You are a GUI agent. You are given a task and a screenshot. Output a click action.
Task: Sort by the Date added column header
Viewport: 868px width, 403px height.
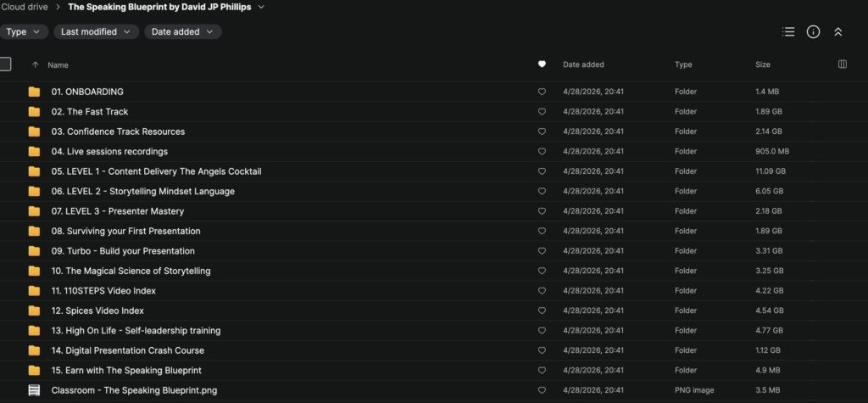pos(583,64)
